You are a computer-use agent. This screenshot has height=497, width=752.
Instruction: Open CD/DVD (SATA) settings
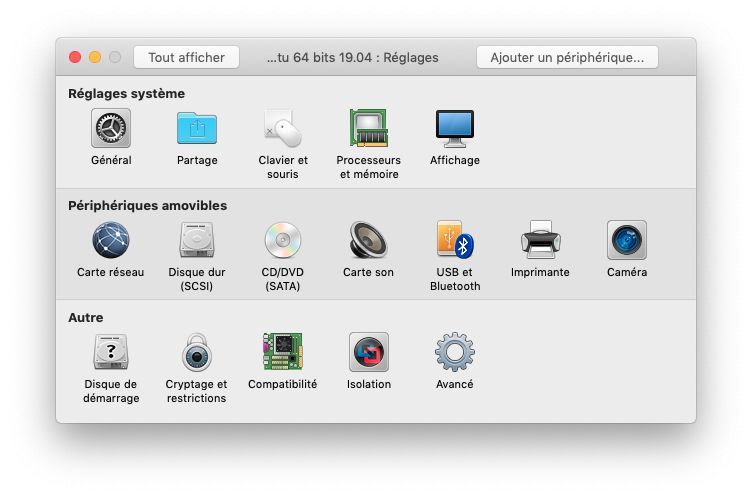pos(282,240)
